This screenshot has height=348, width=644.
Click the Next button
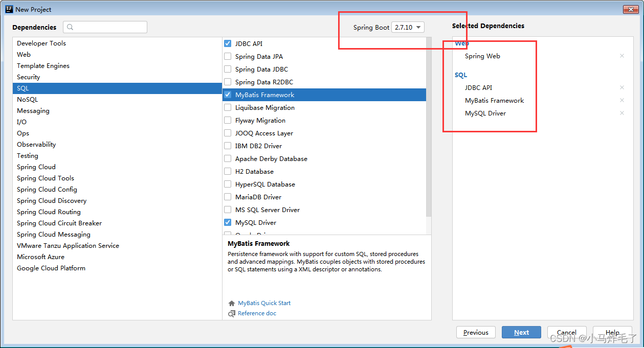521,333
